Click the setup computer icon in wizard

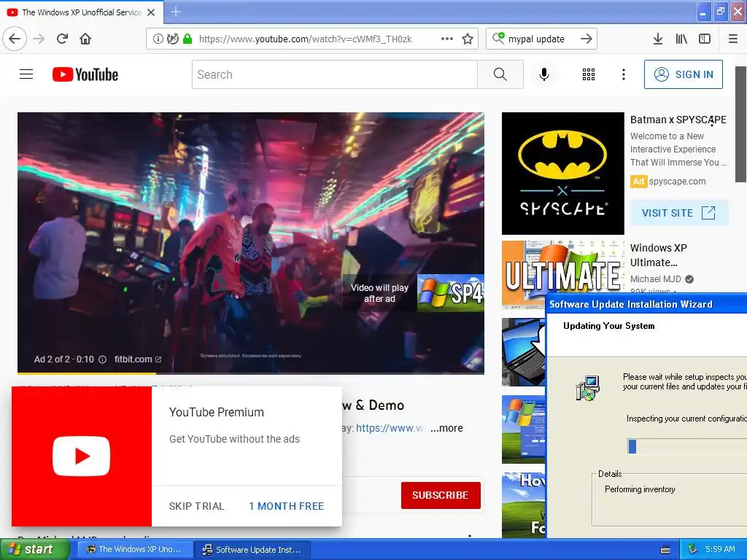point(588,388)
